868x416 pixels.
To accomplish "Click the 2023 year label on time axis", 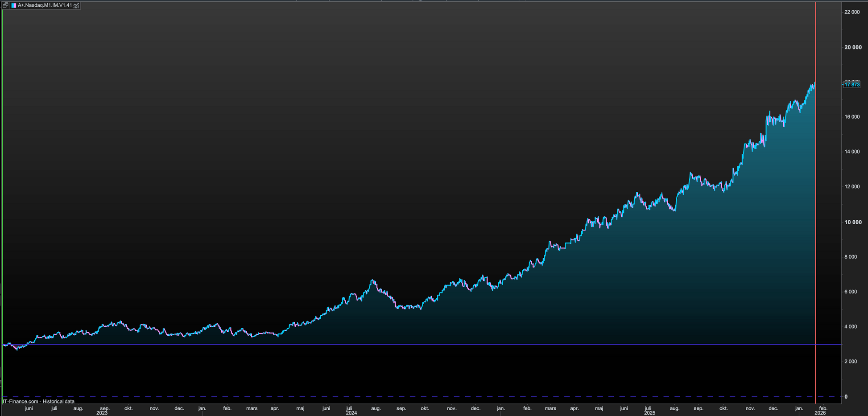I will pyautogui.click(x=102, y=413).
